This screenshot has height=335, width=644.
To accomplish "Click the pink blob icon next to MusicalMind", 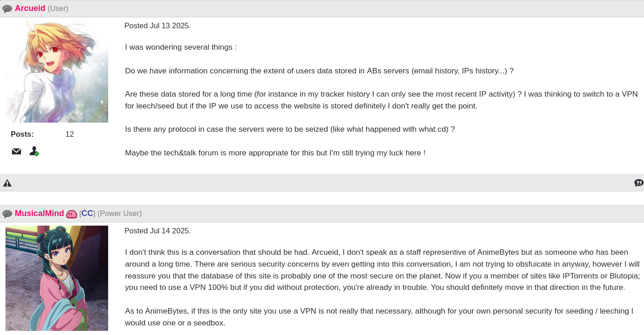I will [72, 214].
